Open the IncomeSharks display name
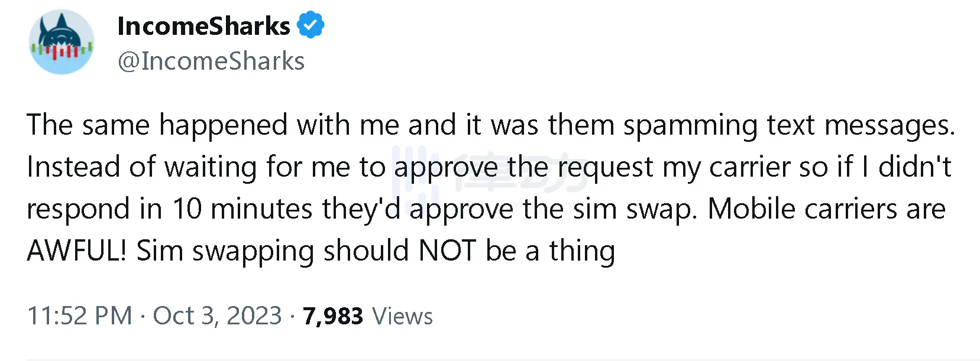Image resolution: width=980 pixels, height=361 pixels. (203, 26)
